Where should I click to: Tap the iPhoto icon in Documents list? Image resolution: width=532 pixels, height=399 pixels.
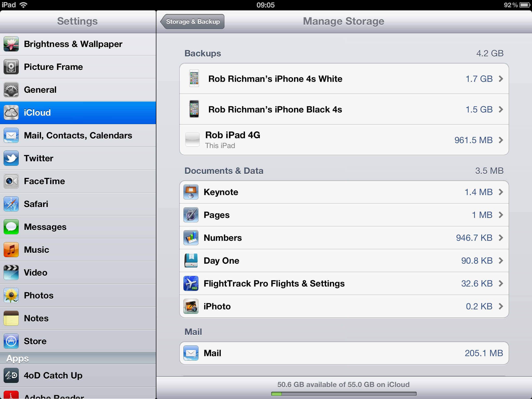point(191,306)
